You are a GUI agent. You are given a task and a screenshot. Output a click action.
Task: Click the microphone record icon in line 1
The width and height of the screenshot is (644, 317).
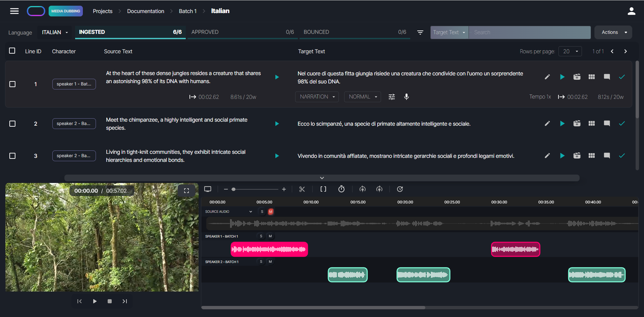point(406,97)
